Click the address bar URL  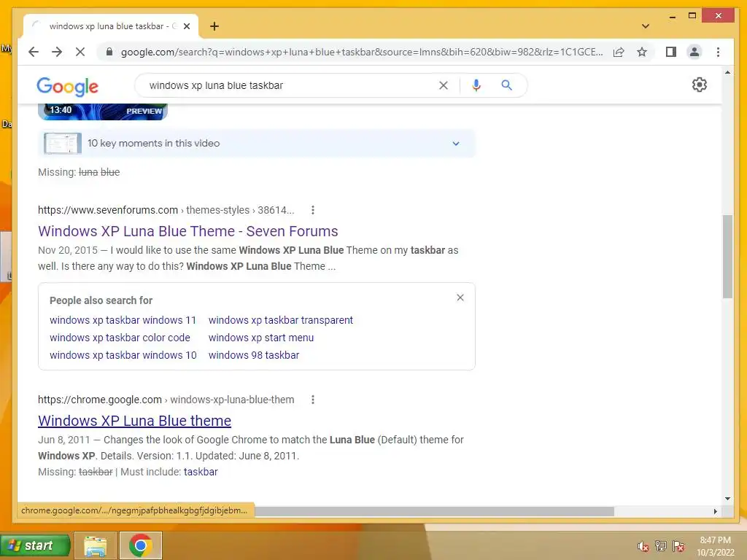[362, 52]
